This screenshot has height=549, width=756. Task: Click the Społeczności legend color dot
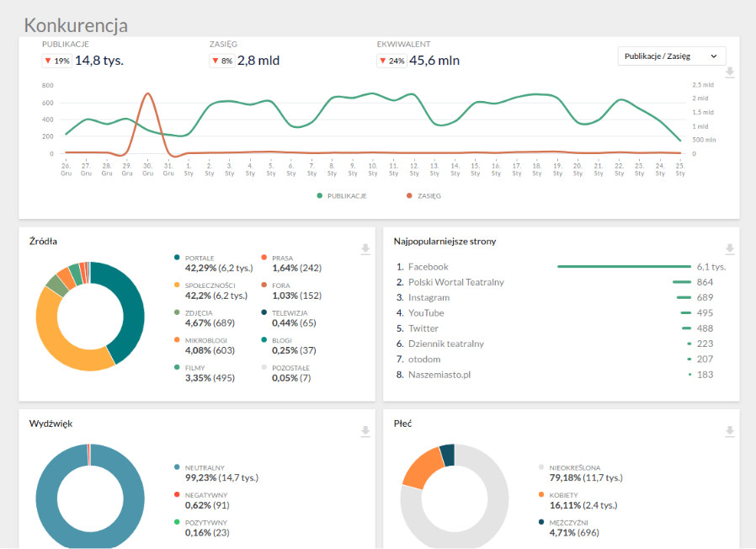click(178, 285)
